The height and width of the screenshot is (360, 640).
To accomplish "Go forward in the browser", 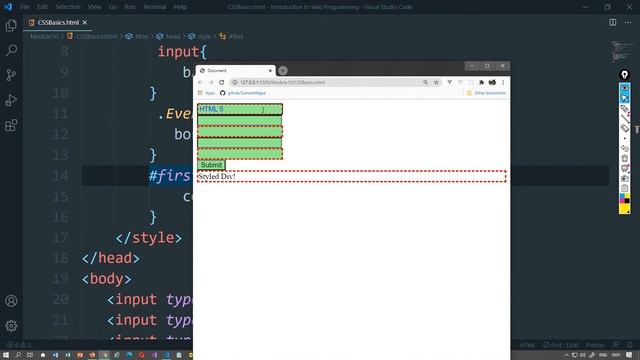I will (x=211, y=82).
